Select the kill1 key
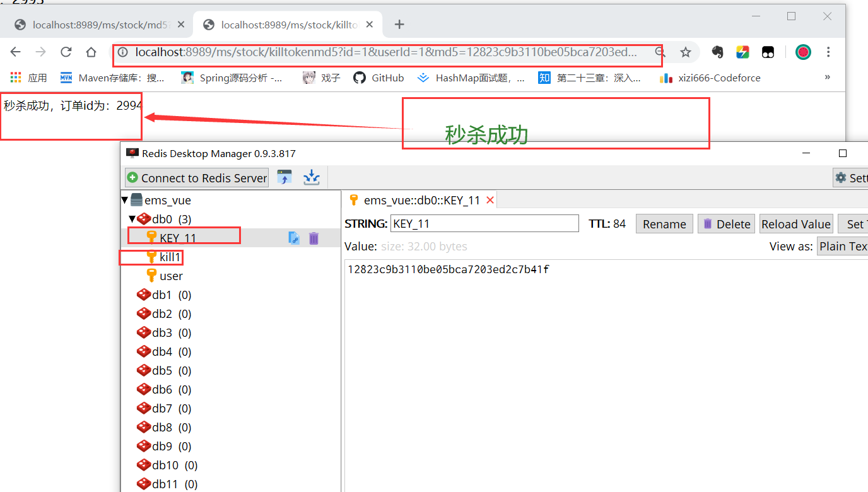Screen dimensions: 868x492 pos(170,257)
